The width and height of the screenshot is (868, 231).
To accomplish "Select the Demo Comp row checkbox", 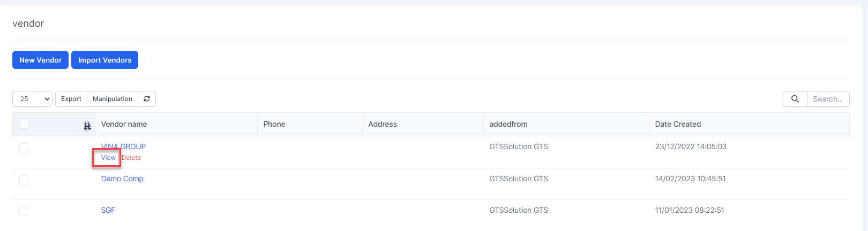I will (x=24, y=180).
